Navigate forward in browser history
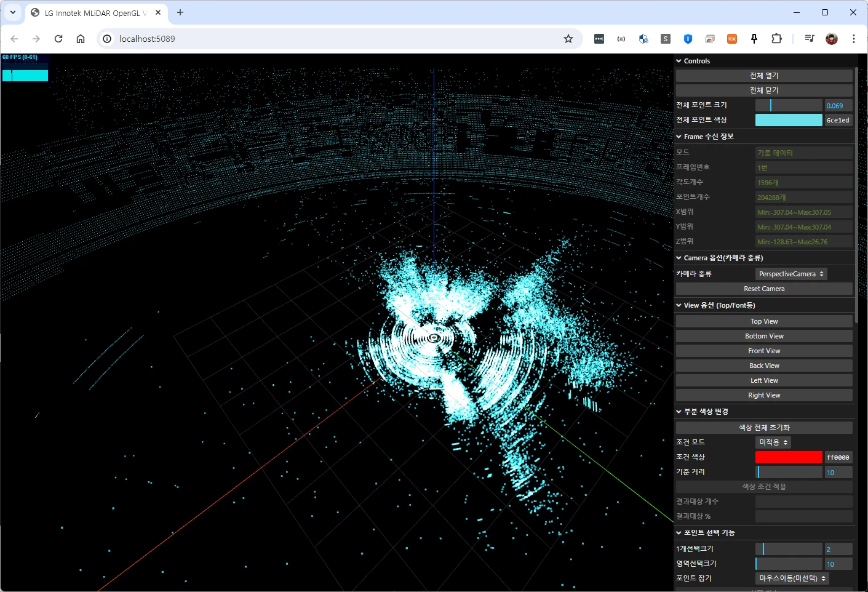The height and width of the screenshot is (592, 868). pyautogui.click(x=36, y=39)
